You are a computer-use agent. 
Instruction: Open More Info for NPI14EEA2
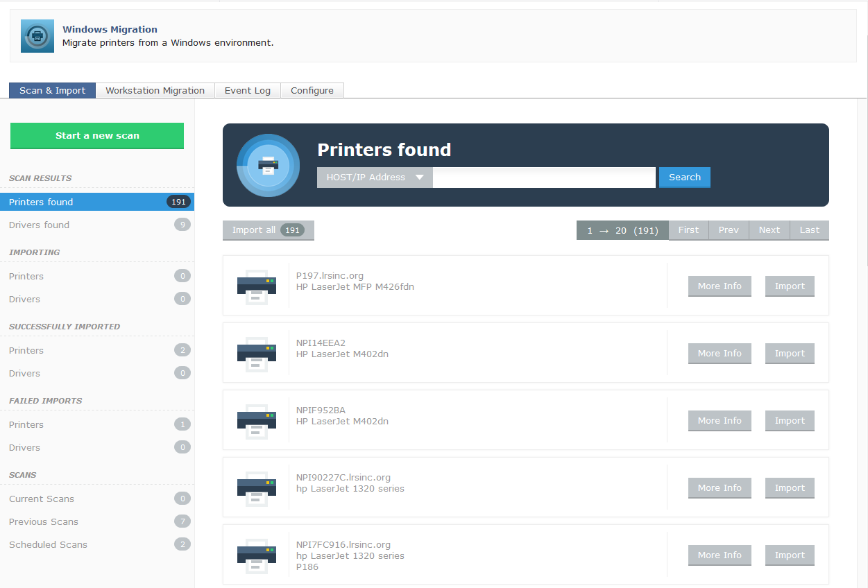[x=720, y=354]
